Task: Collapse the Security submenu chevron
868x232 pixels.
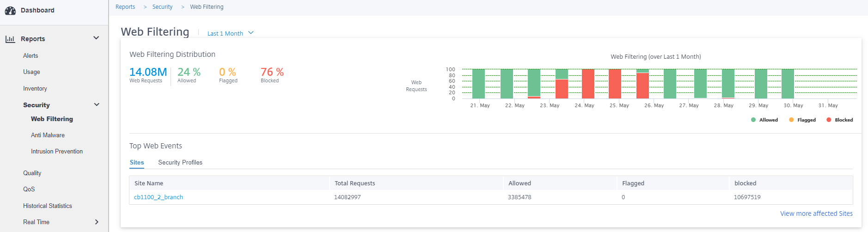Action: 97,104
